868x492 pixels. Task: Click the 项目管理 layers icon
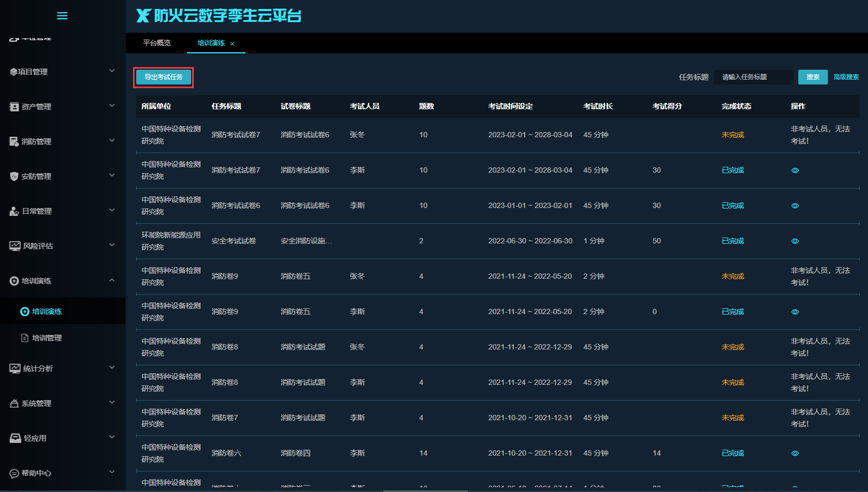[x=14, y=72]
